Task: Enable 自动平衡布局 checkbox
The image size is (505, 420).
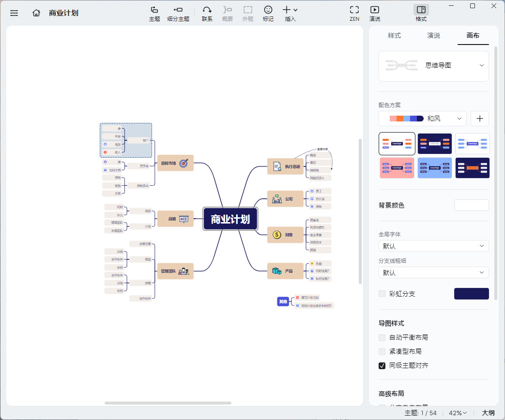Action: [x=382, y=337]
